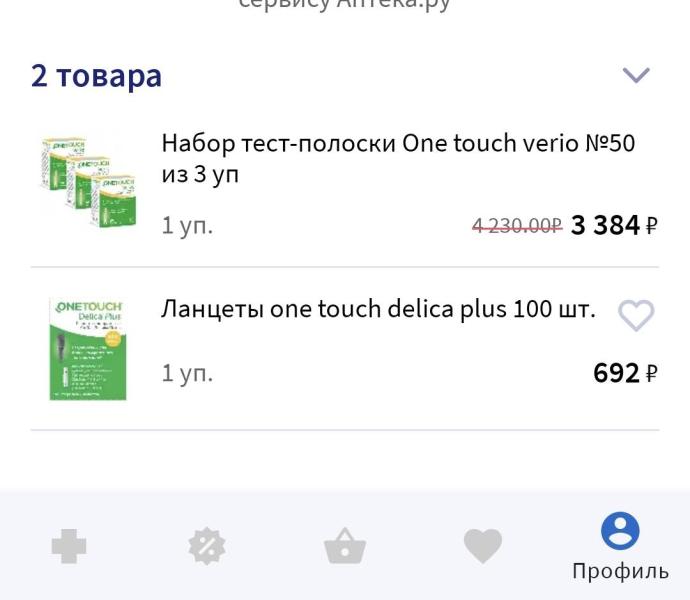The width and height of the screenshot is (690, 600).
Task: Tap the 'Профиль' tab label
Action: pos(620,571)
